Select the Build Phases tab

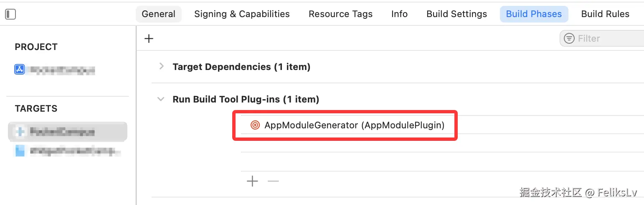point(534,14)
